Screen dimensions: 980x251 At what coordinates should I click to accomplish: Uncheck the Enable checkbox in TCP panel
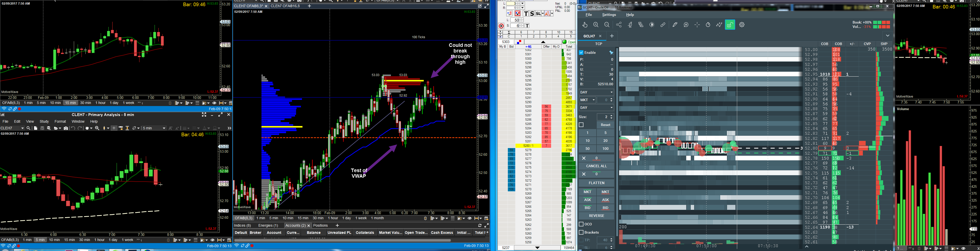tap(581, 53)
